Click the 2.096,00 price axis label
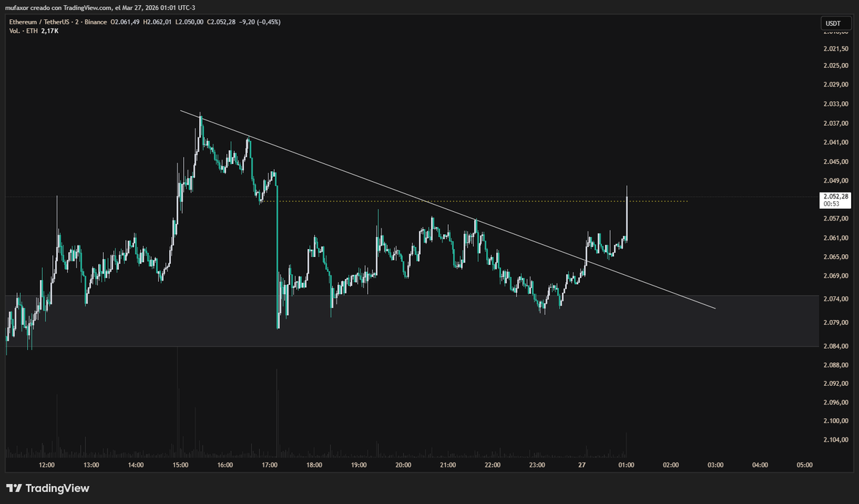This screenshot has width=859, height=504. click(835, 402)
